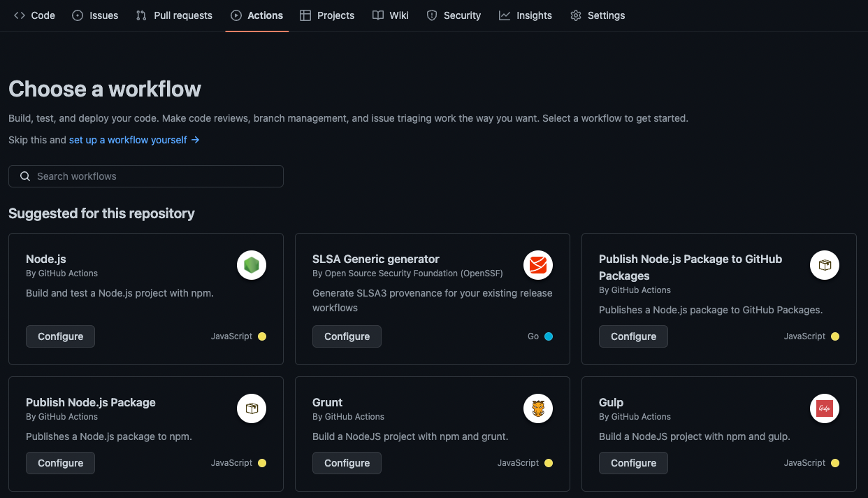
Task: Click the red Gulp logo
Action: [x=825, y=408]
